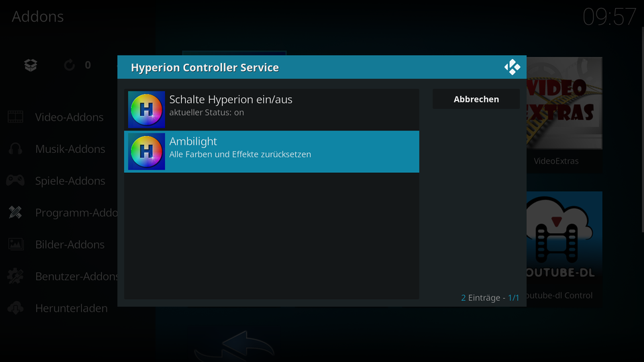Click the 'VideoExtras' label
Image resolution: width=644 pixels, height=362 pixels.
[556, 161]
